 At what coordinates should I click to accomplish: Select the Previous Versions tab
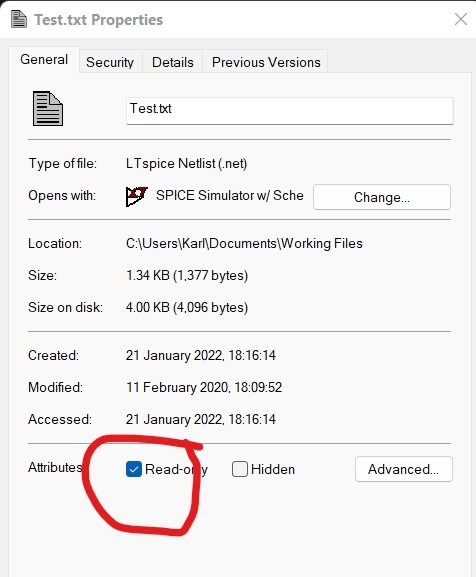coord(266,62)
